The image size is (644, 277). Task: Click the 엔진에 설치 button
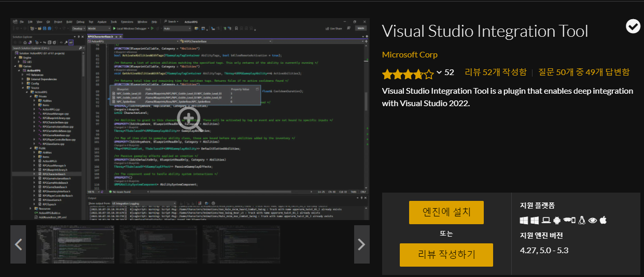[446, 212]
